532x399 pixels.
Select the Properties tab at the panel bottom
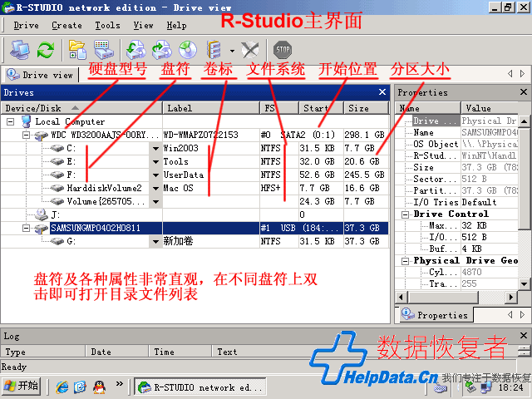[x=435, y=314]
